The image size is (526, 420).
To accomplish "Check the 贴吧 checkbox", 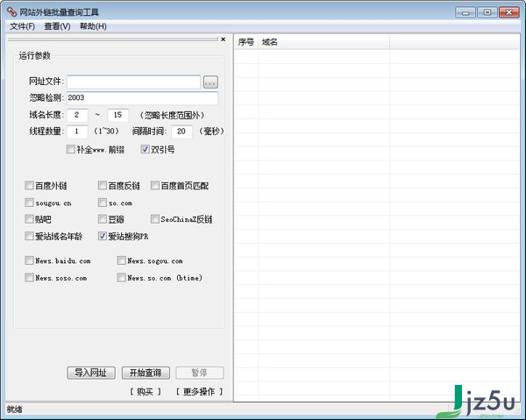I will [29, 219].
